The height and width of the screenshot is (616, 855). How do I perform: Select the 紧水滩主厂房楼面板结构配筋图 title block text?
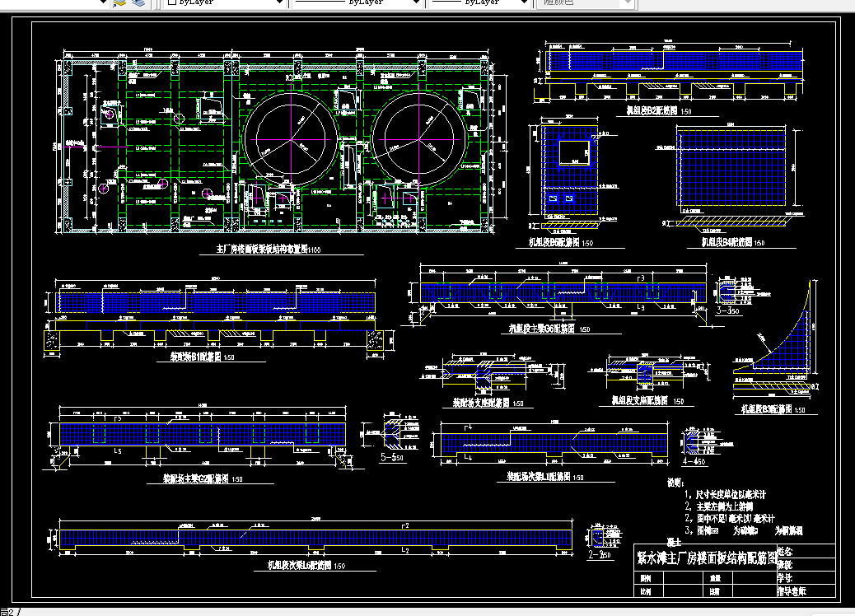coord(707,558)
